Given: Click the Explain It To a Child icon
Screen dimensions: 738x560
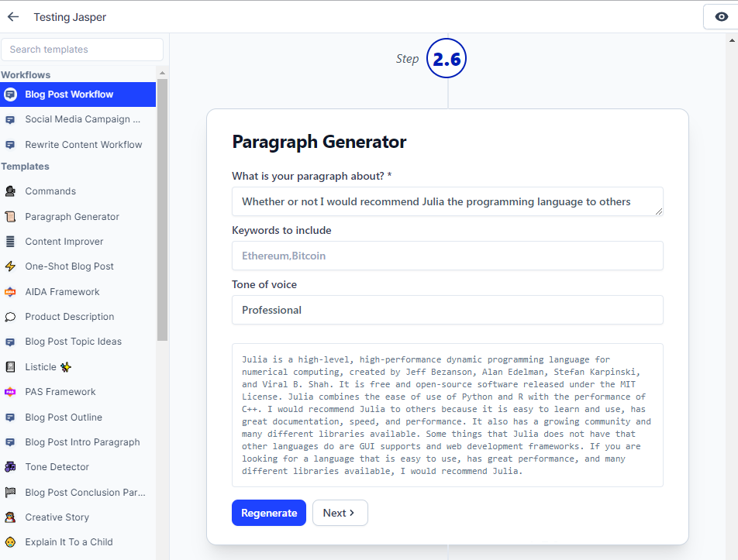Looking at the screenshot, I should click(x=10, y=542).
